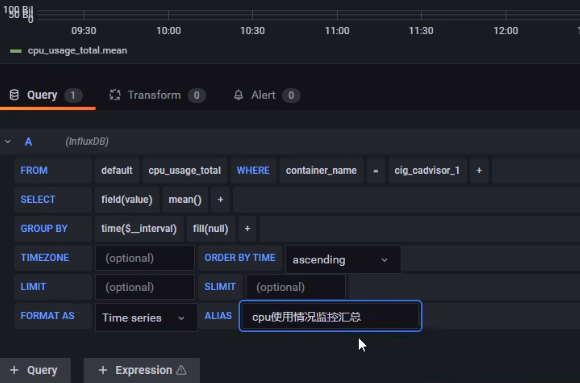The height and width of the screenshot is (383, 580).
Task: Toggle the cpu_usage_total.mean legend series
Action: point(77,50)
